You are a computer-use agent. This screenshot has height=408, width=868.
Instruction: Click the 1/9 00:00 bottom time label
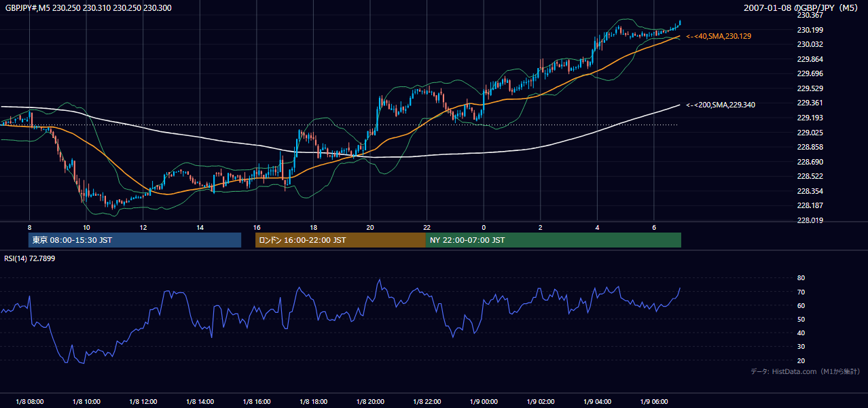484,402
